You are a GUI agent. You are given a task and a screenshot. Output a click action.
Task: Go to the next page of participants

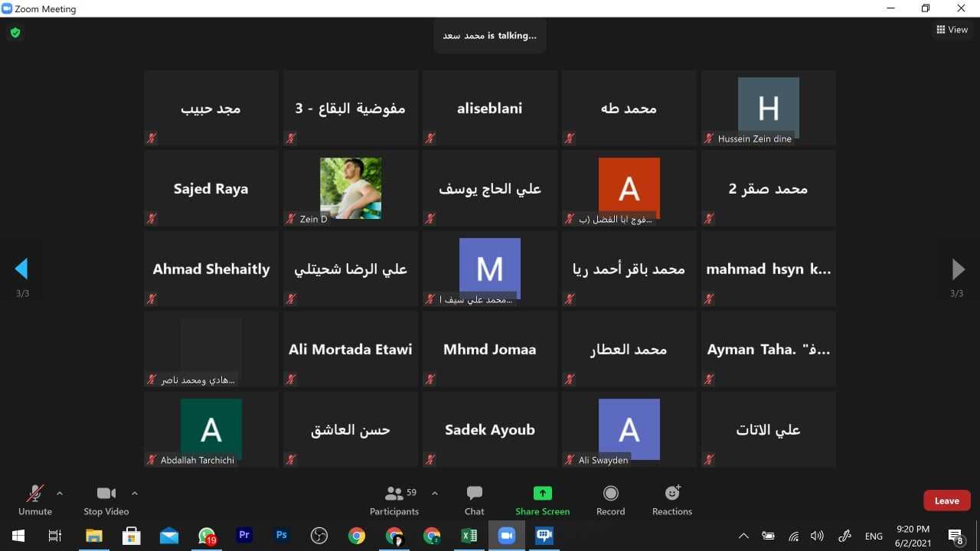click(x=958, y=269)
